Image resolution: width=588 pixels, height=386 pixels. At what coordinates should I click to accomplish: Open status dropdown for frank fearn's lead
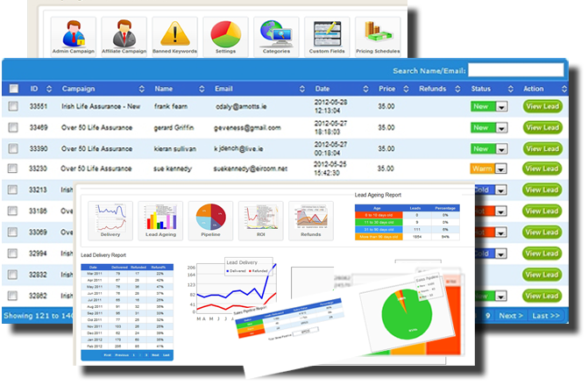[502, 106]
